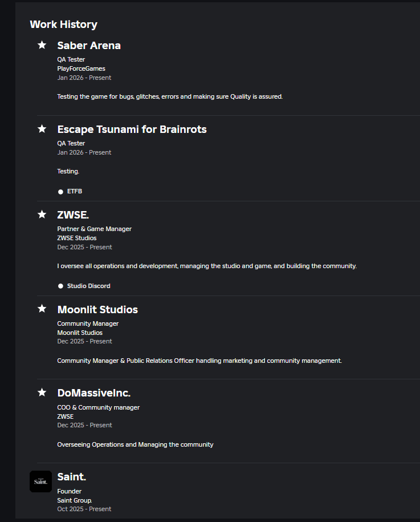Screen dimensions: 420x522
Task: Toggle the star on DoMassiveInc.
Action: point(42,392)
